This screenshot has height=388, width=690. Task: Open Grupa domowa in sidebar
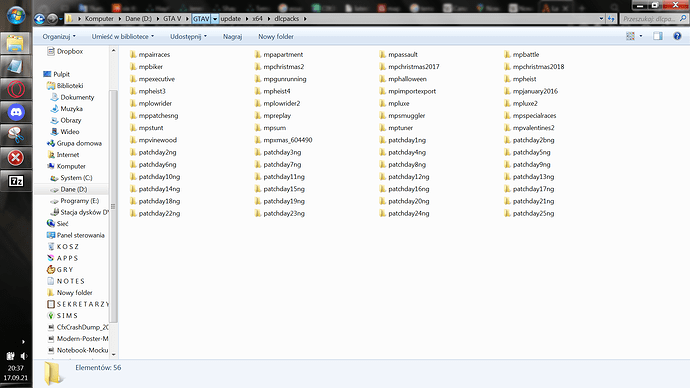pos(79,143)
